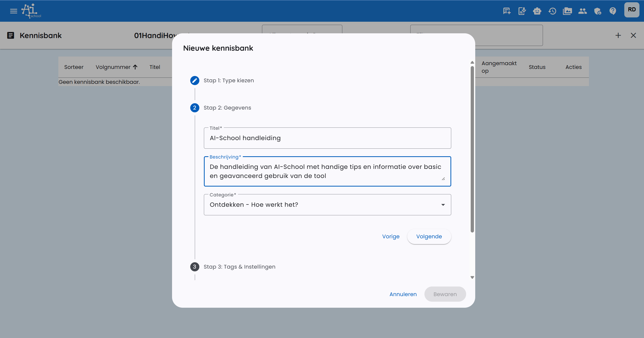Add a new kennisbank item with plus
This screenshot has height=338, width=644.
pos(618,35)
